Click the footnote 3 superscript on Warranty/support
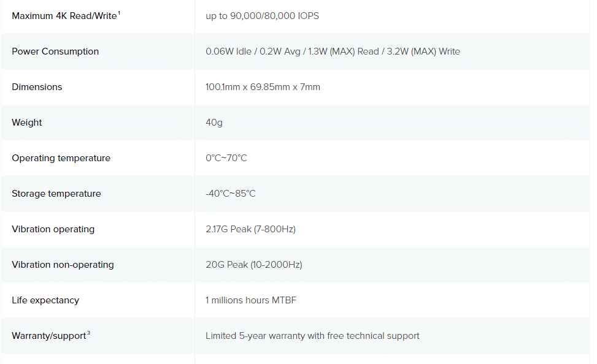Image resolution: width=597 pixels, height=364 pixels. (x=88, y=333)
